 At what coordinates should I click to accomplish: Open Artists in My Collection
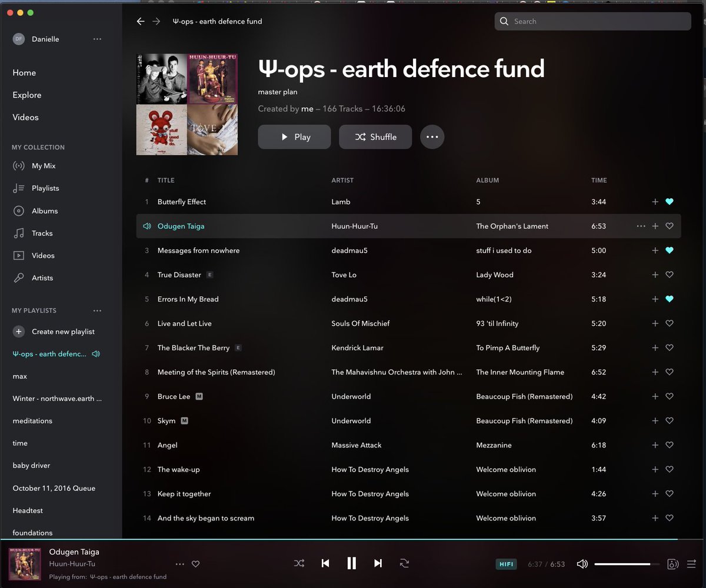(42, 278)
